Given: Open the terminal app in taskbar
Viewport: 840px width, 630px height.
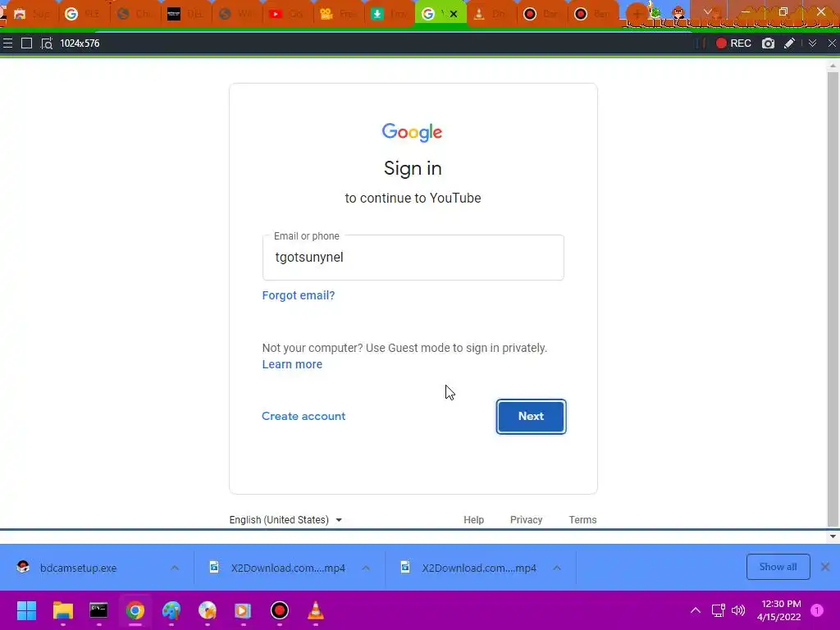Looking at the screenshot, I should click(x=98, y=610).
